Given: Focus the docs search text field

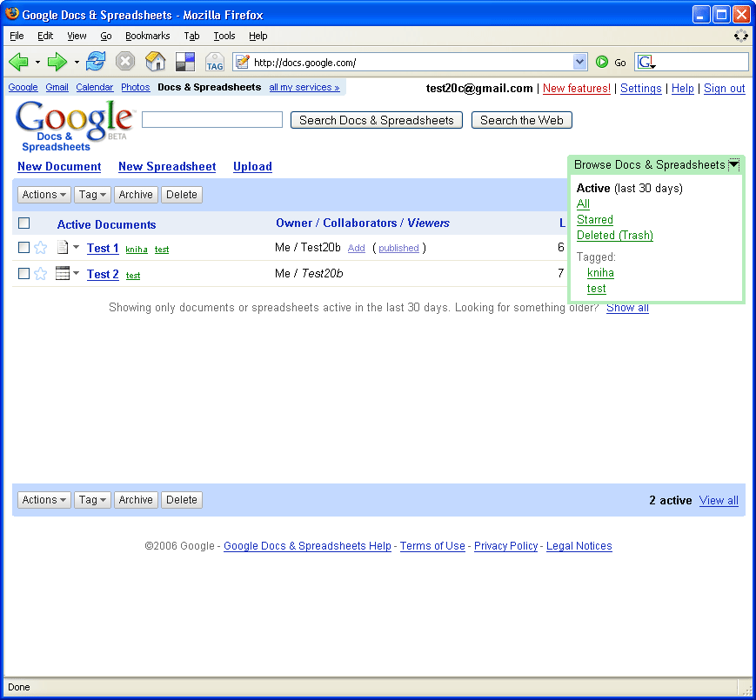Looking at the screenshot, I should 212,120.
